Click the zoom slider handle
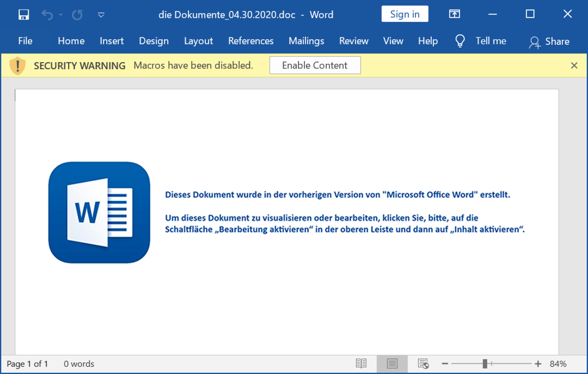 pyautogui.click(x=485, y=364)
